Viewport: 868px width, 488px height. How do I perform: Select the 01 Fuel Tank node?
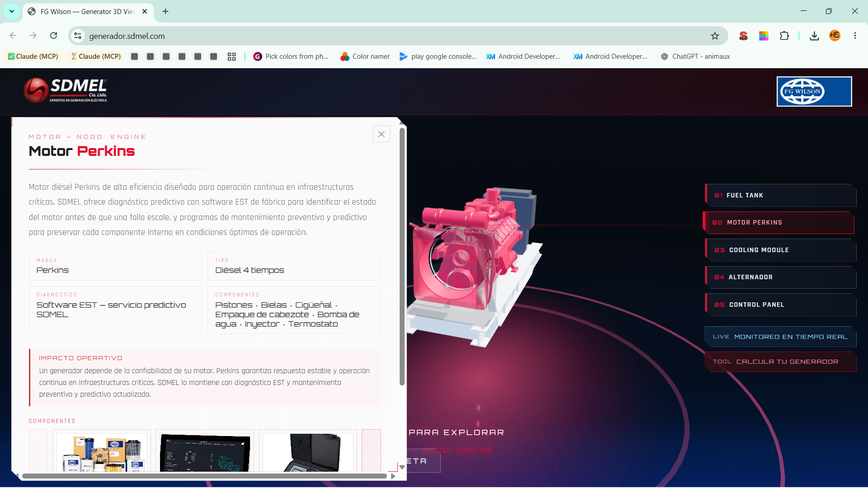point(780,195)
